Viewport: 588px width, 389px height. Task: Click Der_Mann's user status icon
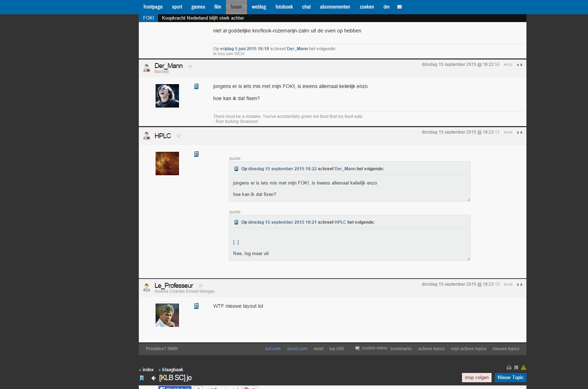147,68
